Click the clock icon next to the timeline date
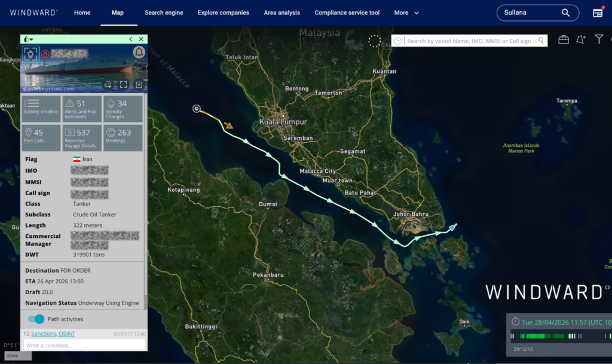 (515, 322)
